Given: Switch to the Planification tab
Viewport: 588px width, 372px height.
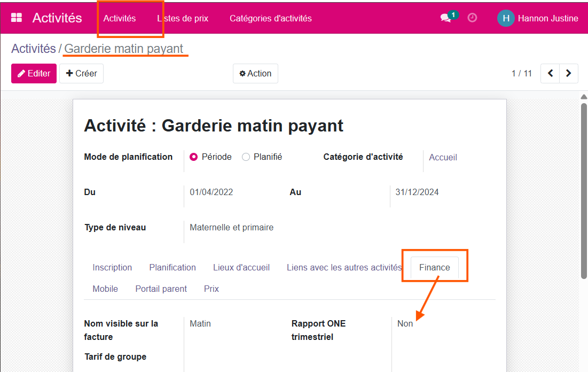Looking at the screenshot, I should pos(173,267).
